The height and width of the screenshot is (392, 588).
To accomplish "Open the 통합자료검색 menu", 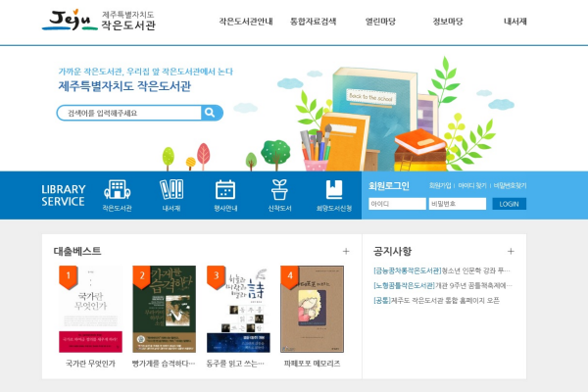I will (313, 22).
